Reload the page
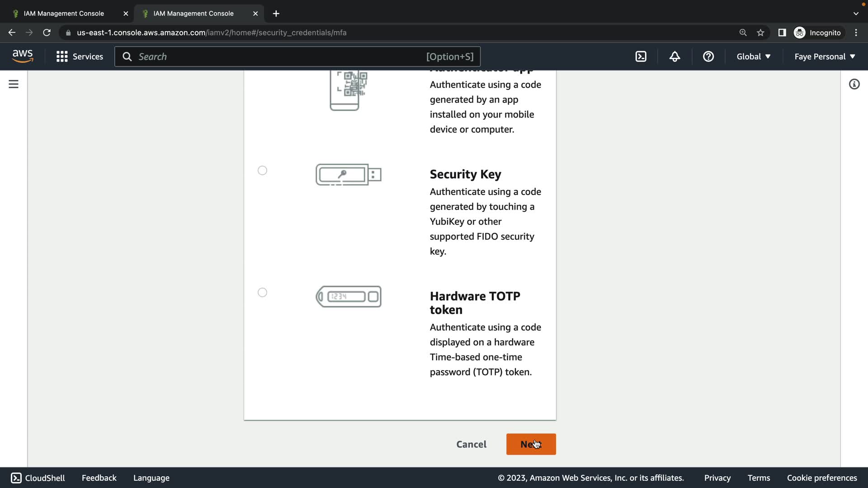868x488 pixels. (x=47, y=33)
